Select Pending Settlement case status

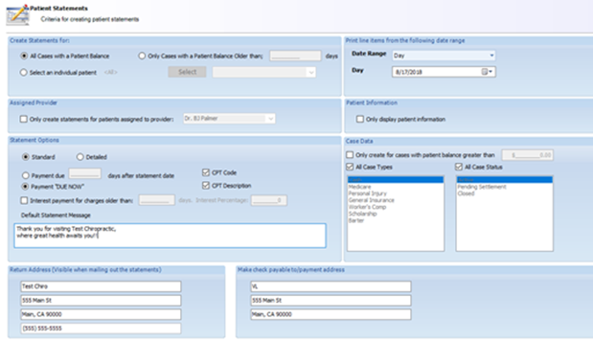coord(504,187)
